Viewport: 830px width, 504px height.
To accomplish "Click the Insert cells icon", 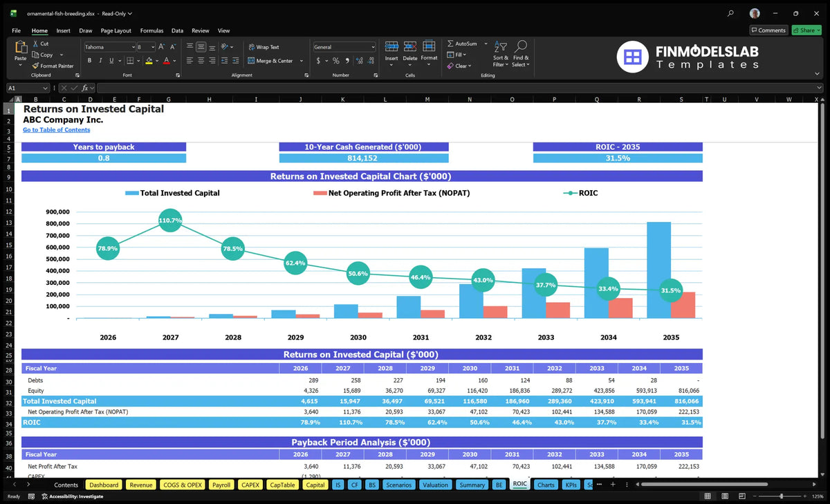I will 391,46.
